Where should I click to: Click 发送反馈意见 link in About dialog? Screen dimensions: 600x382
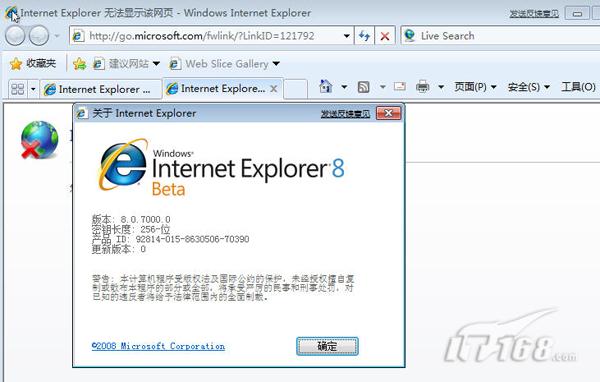(345, 114)
